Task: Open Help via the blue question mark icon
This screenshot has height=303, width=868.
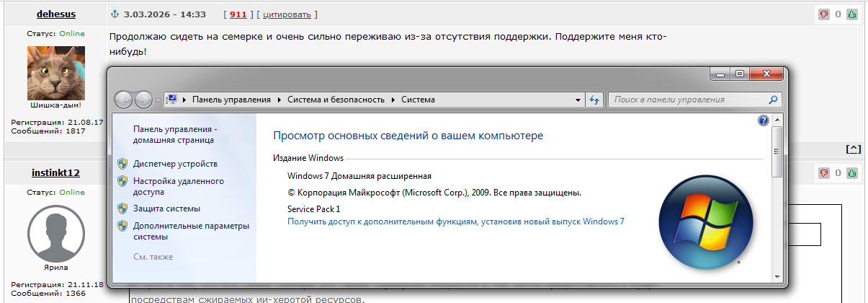Action: click(x=764, y=120)
